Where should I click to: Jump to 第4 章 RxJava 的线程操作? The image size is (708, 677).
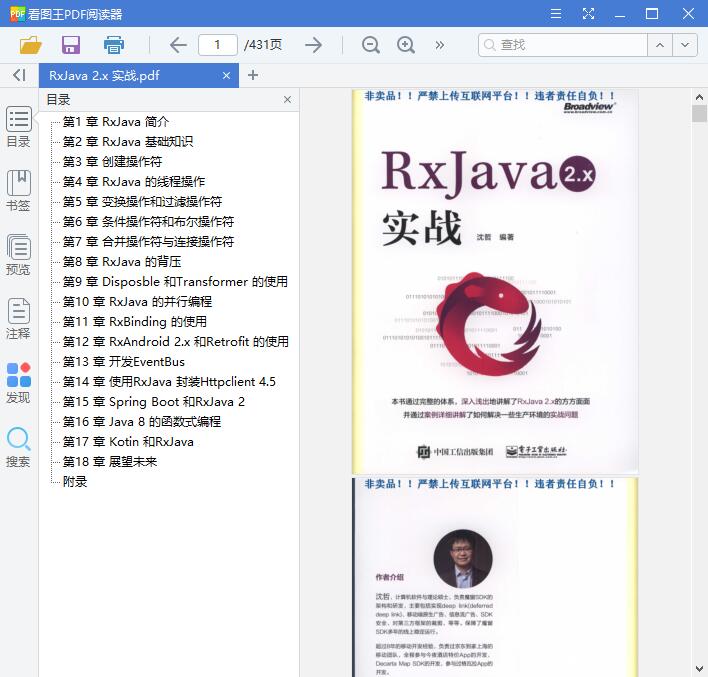tap(134, 182)
